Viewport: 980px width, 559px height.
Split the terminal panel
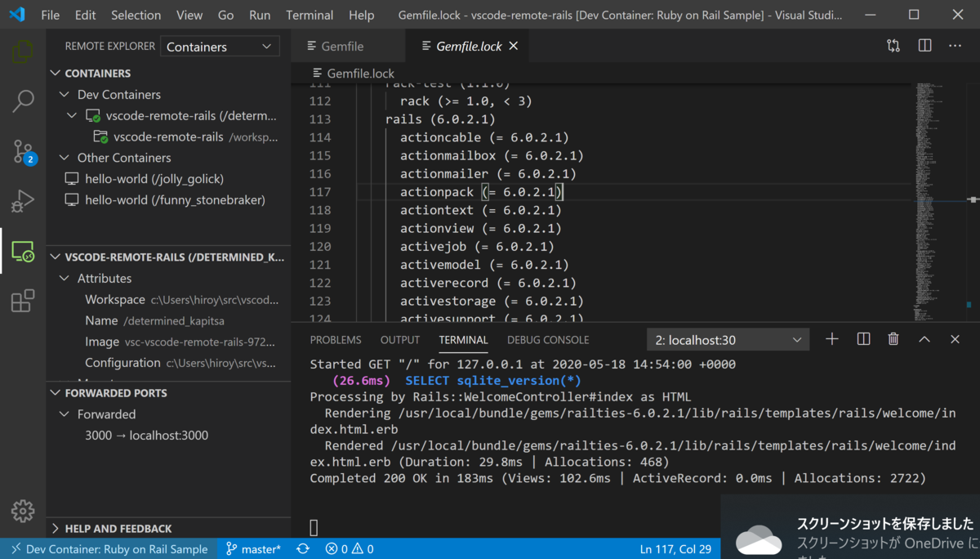coord(863,339)
